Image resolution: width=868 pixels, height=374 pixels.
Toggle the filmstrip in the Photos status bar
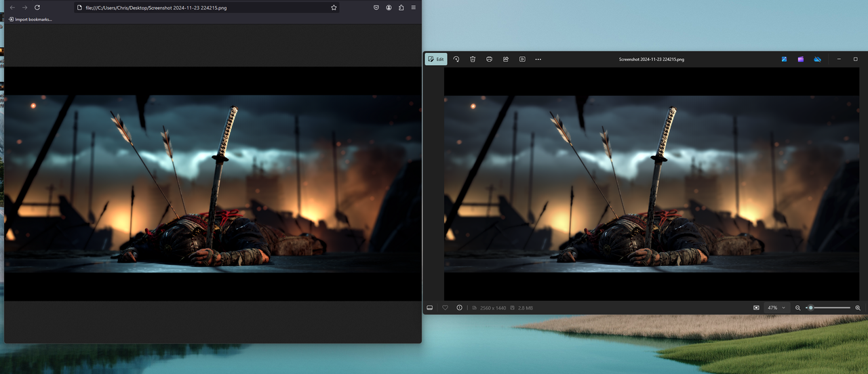(430, 308)
